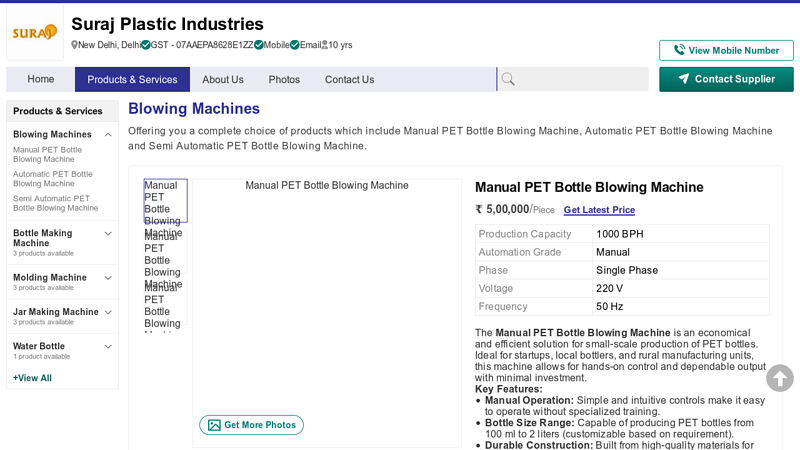Open the Home tab
This screenshot has height=450, width=800.
pyautogui.click(x=41, y=79)
